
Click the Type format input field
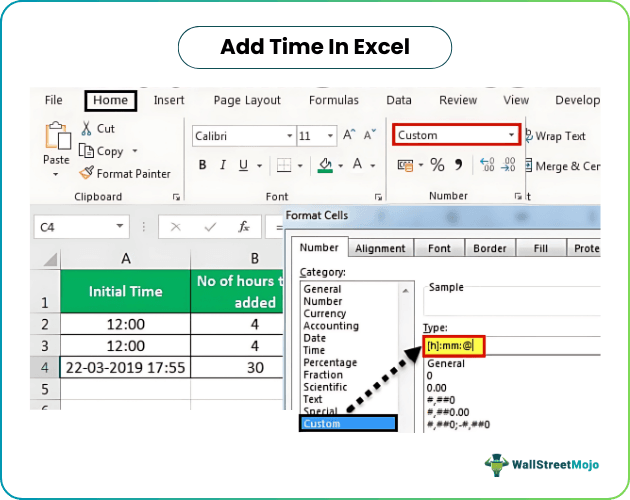(x=512, y=346)
